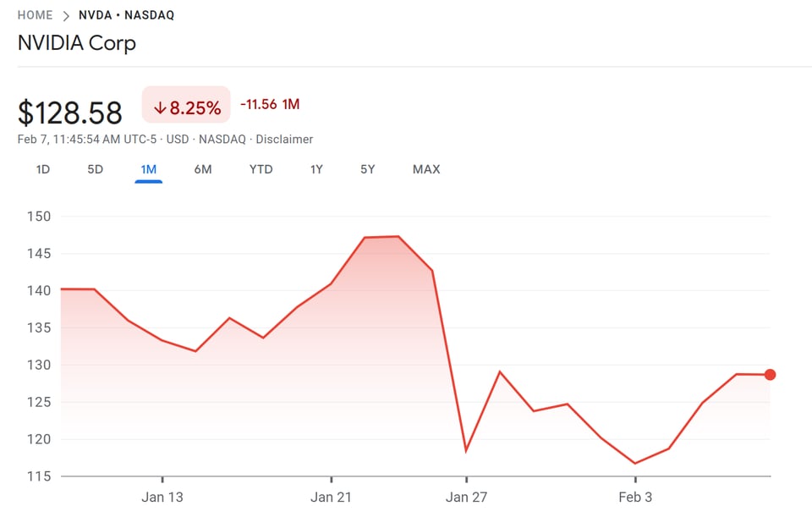812x528 pixels.
Task: Switch to the 5D range tab
Action: 95,169
